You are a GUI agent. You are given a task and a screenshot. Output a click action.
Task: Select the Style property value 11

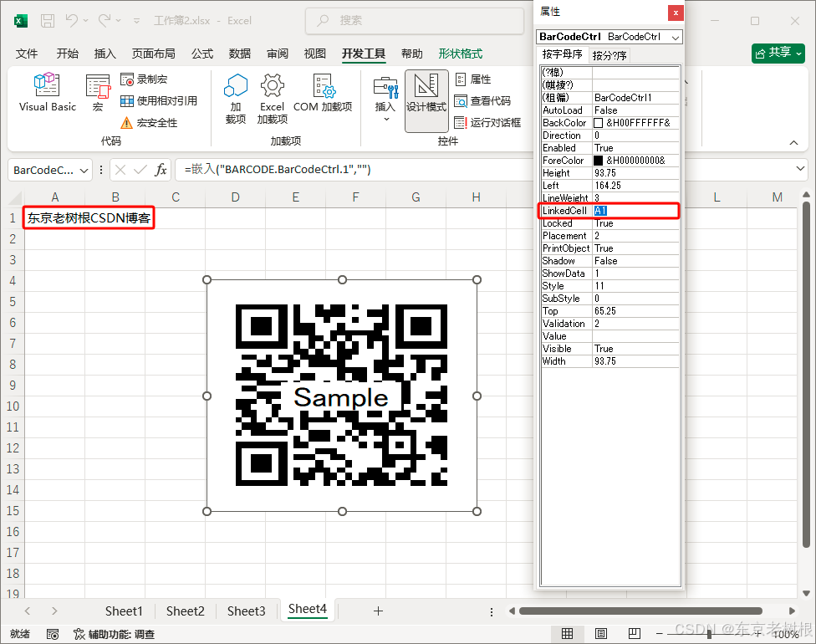coord(636,286)
